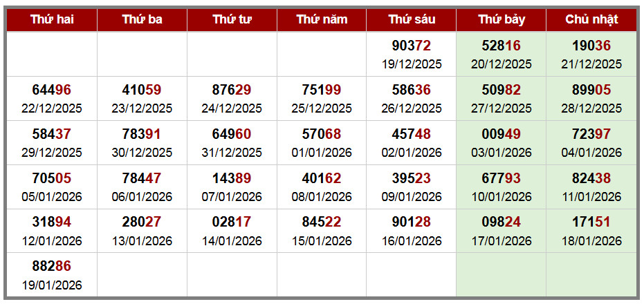
Task: Open the 20/12/2025 result 52816
Action: pyautogui.click(x=501, y=46)
